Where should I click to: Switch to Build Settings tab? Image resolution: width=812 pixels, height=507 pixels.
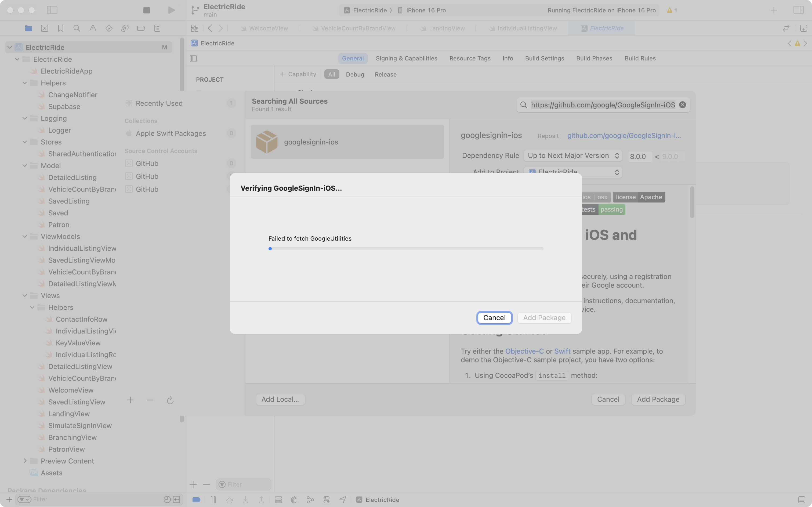[544, 58]
